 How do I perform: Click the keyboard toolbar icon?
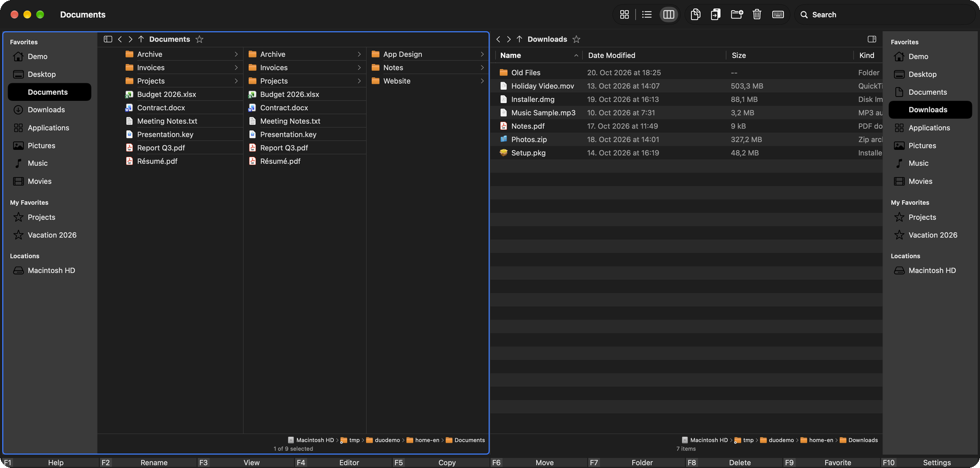coord(778,15)
